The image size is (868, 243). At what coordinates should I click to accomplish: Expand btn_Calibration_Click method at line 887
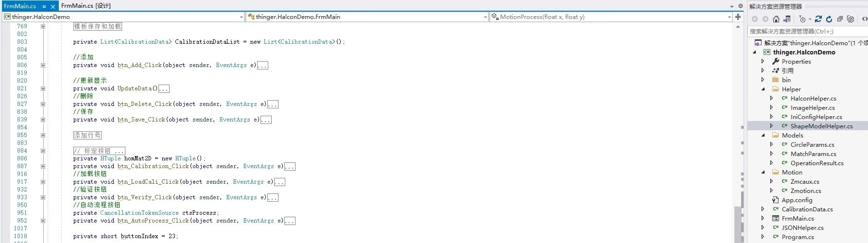point(43,166)
